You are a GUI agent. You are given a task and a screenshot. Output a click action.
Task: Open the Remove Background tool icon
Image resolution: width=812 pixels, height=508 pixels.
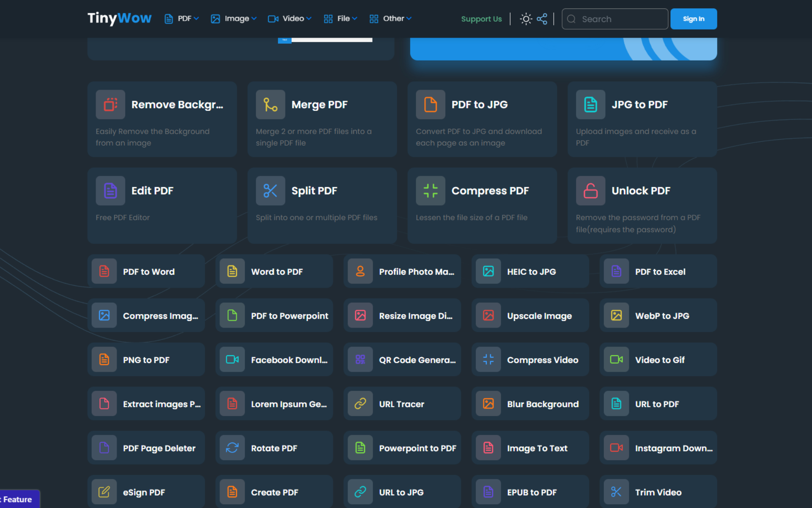pos(110,105)
